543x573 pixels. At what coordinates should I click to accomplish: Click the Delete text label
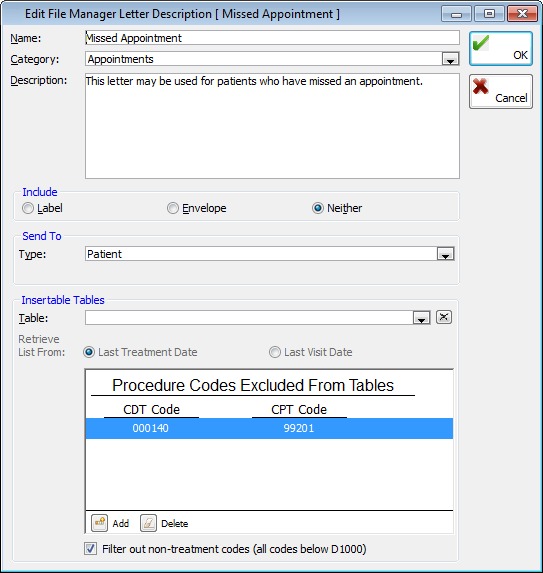click(175, 524)
